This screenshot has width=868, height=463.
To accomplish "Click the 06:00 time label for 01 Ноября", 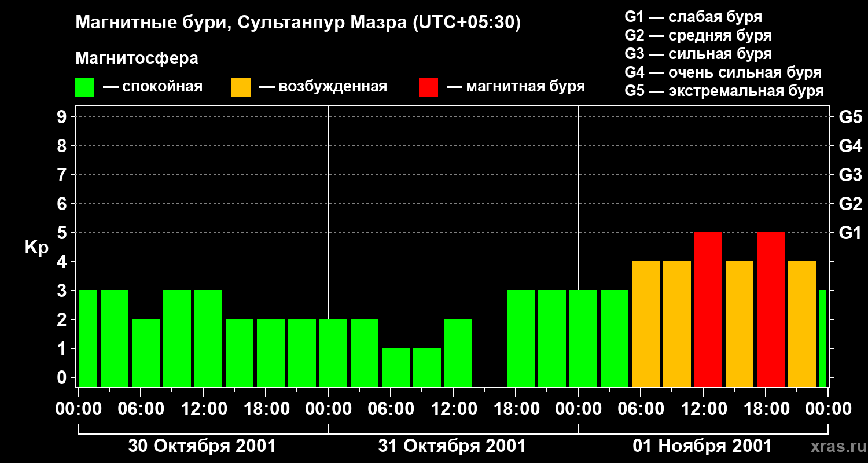I will pyautogui.click(x=641, y=409).
